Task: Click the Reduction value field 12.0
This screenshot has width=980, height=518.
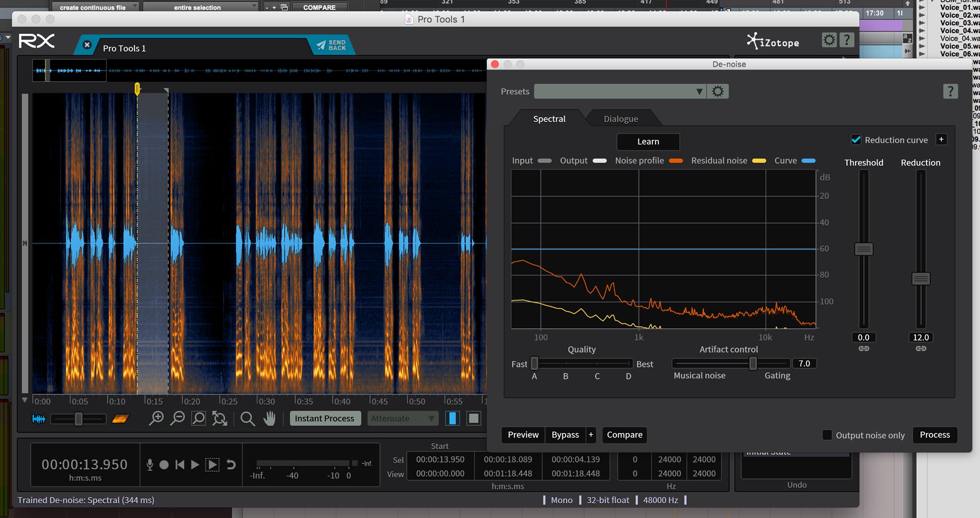Action: pyautogui.click(x=921, y=337)
